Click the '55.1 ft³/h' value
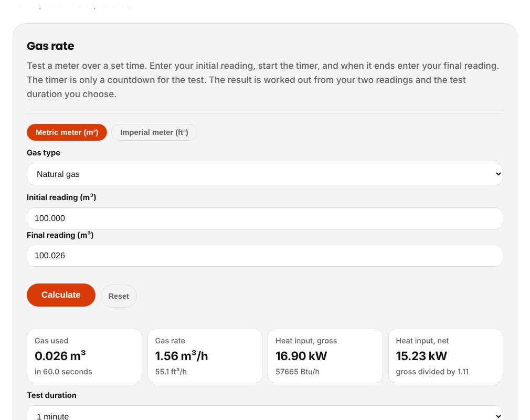This screenshot has height=420, width=530. [171, 372]
